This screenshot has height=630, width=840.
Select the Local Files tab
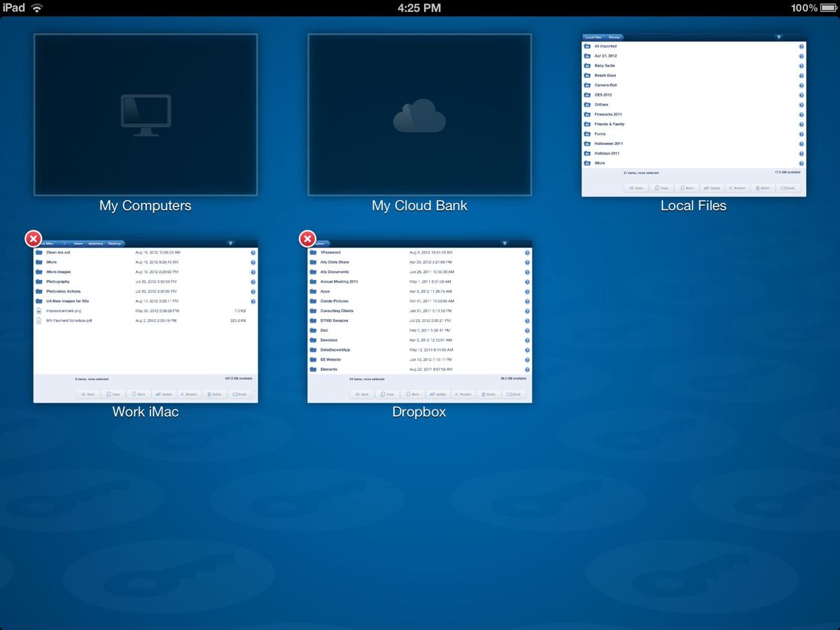coord(593,36)
